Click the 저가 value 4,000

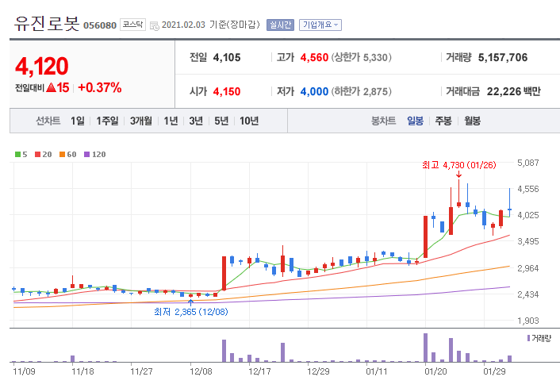[x=314, y=91]
